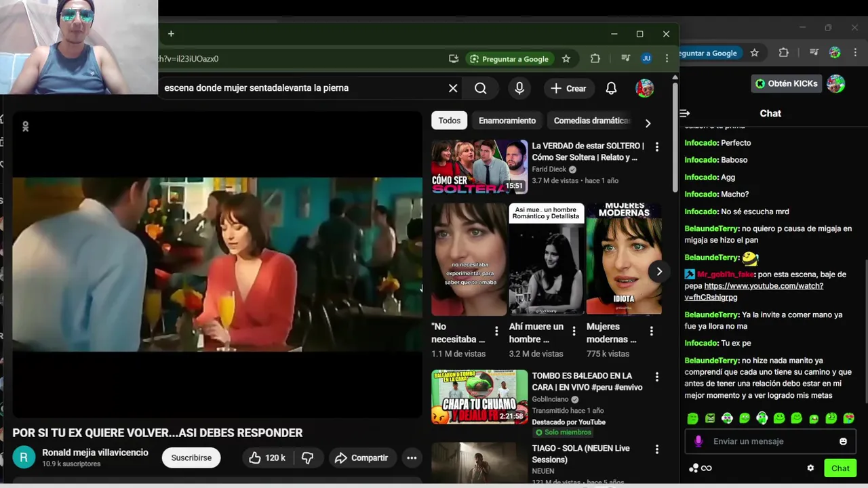This screenshot has height=488, width=868.
Task: Open the TIAGO - SOLA video title
Action: (580, 453)
